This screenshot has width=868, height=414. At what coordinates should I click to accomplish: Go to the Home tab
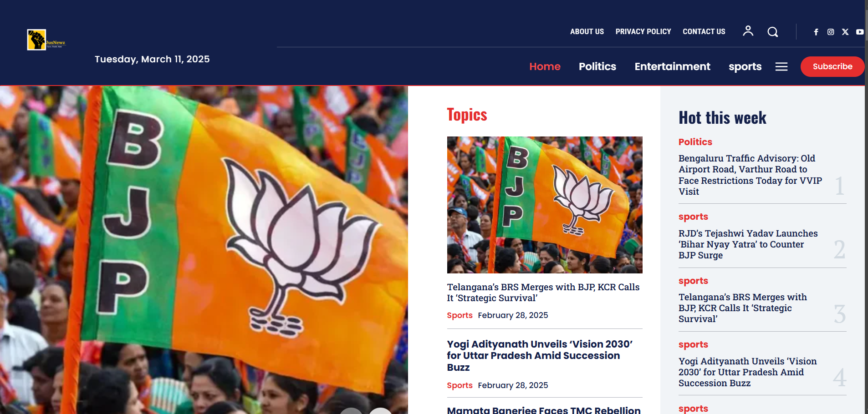click(x=545, y=66)
